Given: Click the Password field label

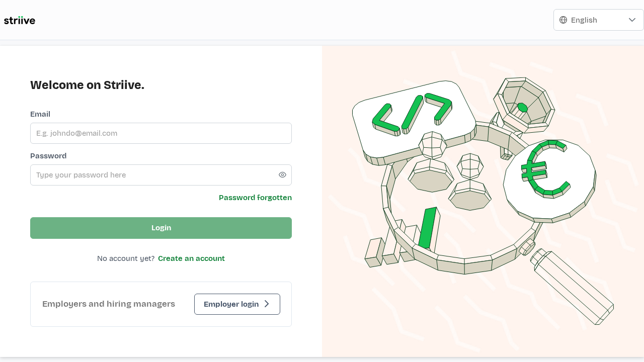Looking at the screenshot, I should [x=48, y=156].
